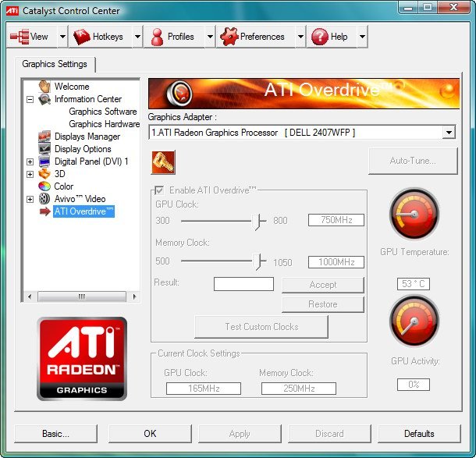
Task: Click the 3D cube icon
Action: pyautogui.click(x=44, y=174)
